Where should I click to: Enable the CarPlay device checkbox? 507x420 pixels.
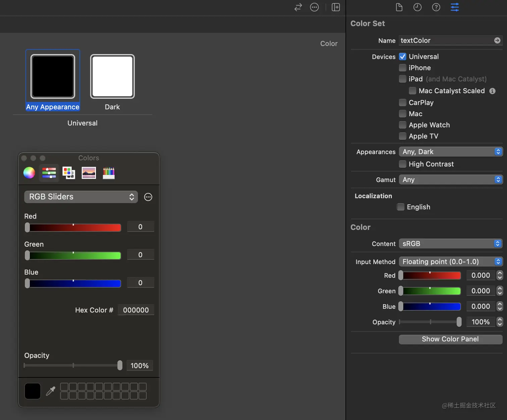[403, 103]
